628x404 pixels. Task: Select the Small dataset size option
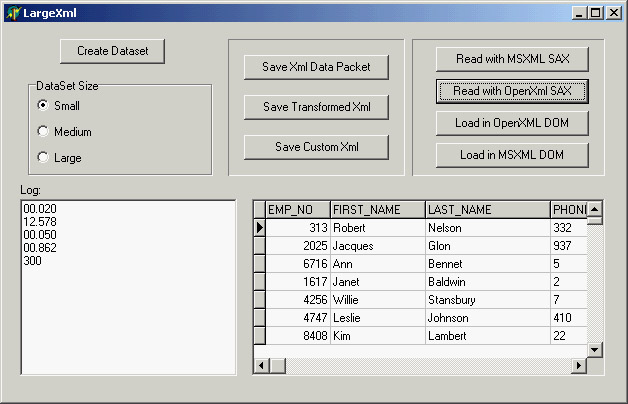pos(43,105)
